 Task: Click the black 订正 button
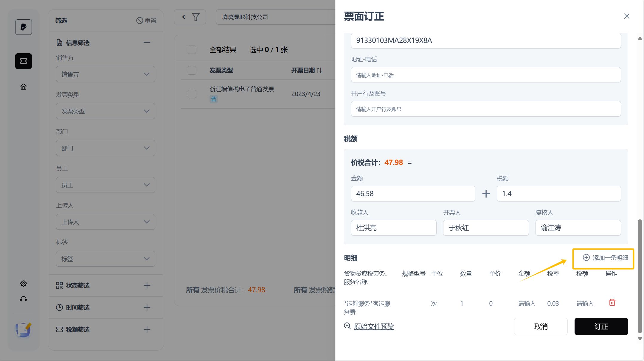point(601,326)
